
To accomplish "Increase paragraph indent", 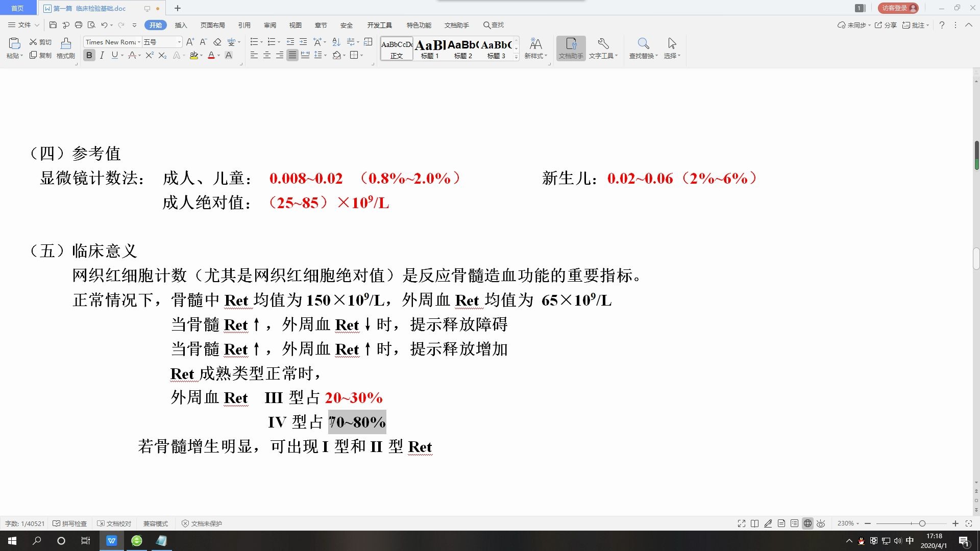I will coord(303,42).
